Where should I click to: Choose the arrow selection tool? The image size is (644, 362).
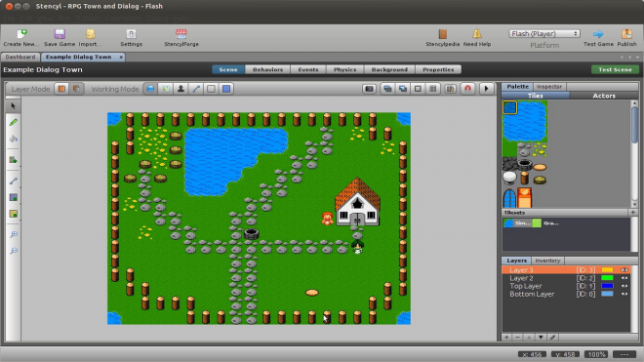13,106
